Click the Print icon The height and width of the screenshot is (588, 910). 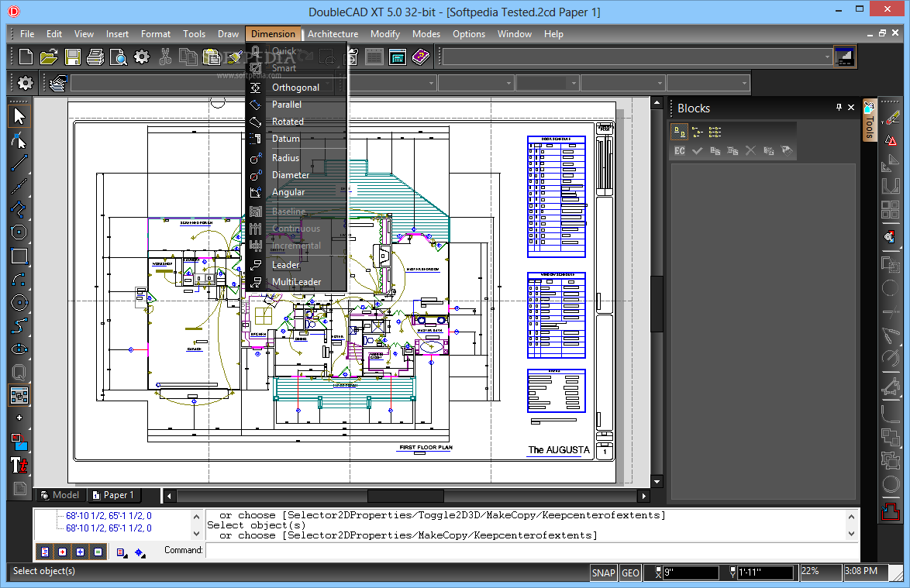95,57
